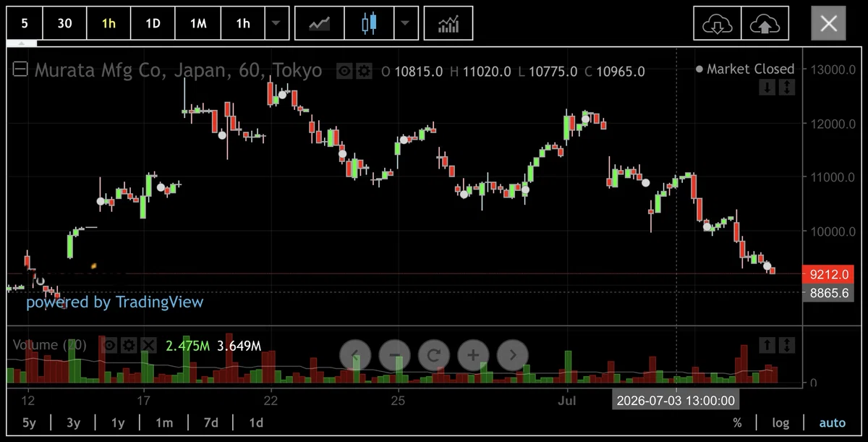The image size is (868, 442).
Task: Click the 3.649M volume average value
Action: pyautogui.click(x=239, y=346)
